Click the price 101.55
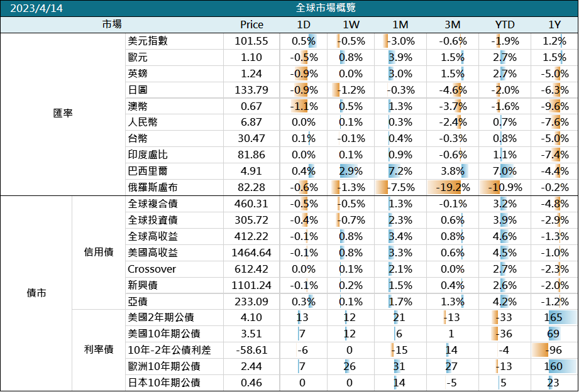Image resolution: width=579 pixels, height=392 pixels. 251,41
